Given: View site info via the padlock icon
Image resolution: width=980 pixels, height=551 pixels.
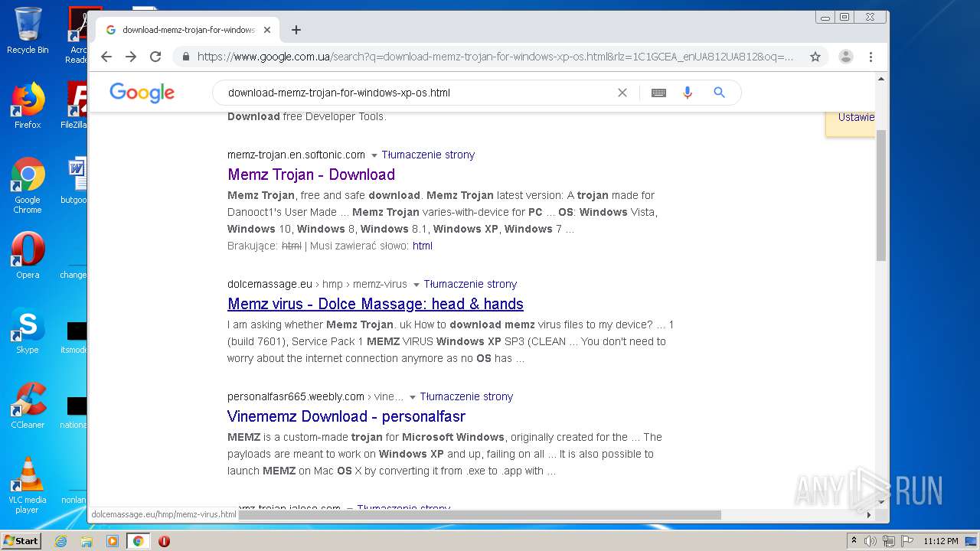Looking at the screenshot, I should 185,57.
